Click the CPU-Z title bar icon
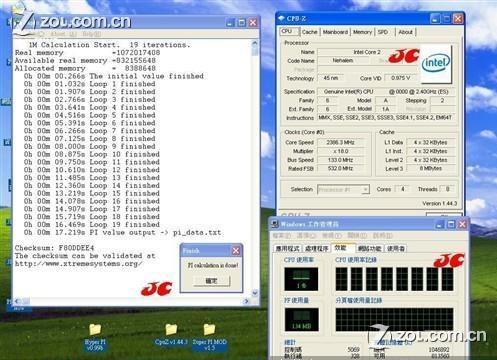 pos(281,19)
